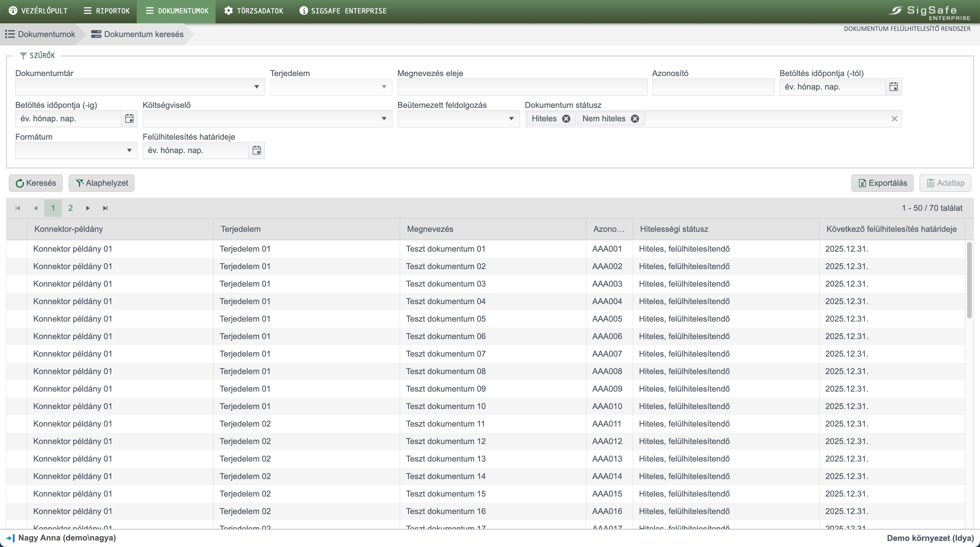Viewport: 980px width, 547px height.
Task: Expand the Költségviselő dropdown
Action: (x=384, y=119)
